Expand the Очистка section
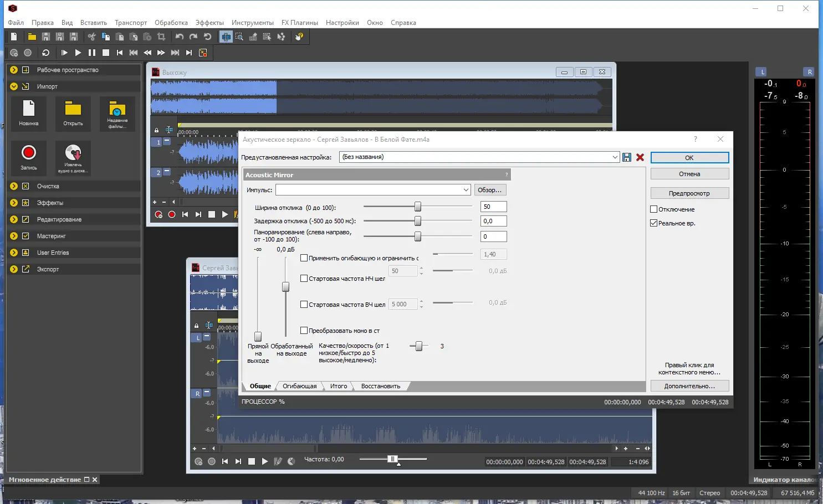The height and width of the screenshot is (504, 823). [x=14, y=186]
